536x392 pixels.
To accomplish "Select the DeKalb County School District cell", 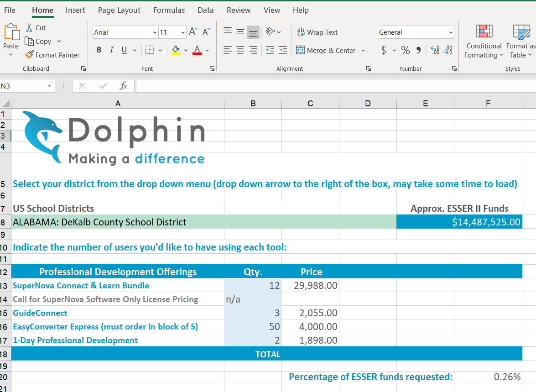I will (204, 222).
